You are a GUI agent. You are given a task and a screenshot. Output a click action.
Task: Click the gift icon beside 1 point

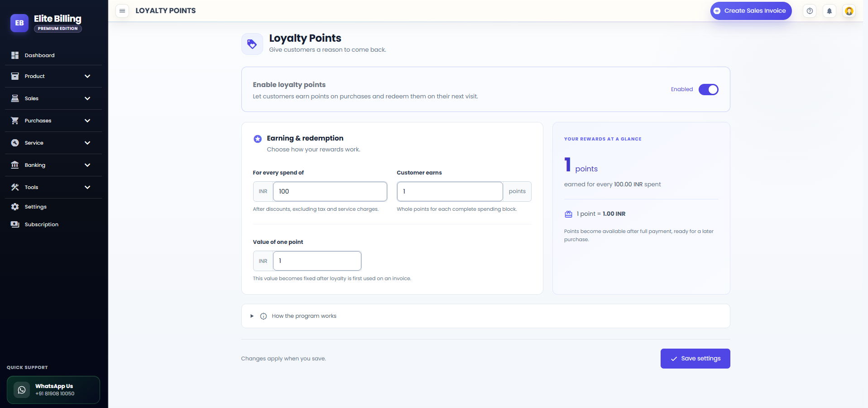tap(569, 214)
